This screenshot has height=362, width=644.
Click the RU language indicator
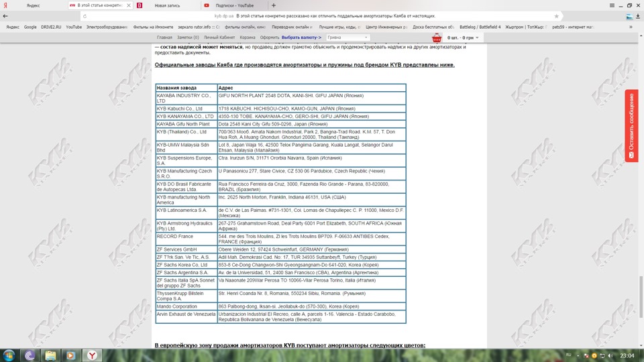(568, 355)
